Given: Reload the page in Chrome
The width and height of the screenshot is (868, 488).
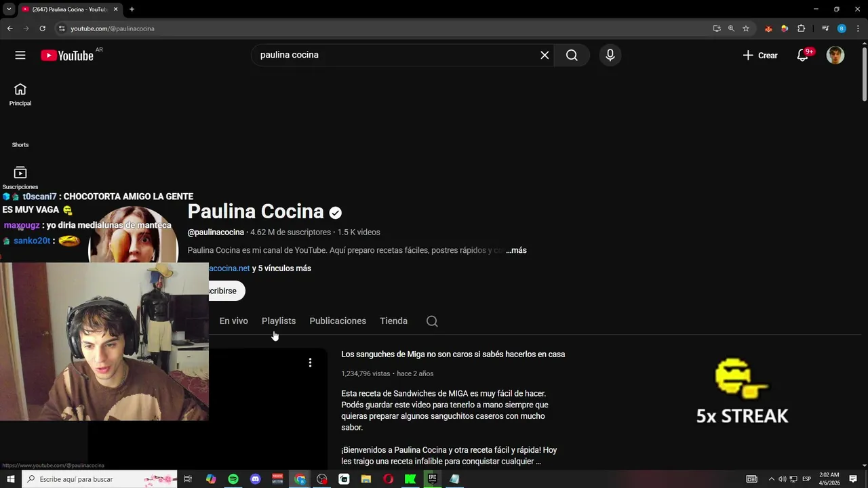Looking at the screenshot, I should 42,28.
